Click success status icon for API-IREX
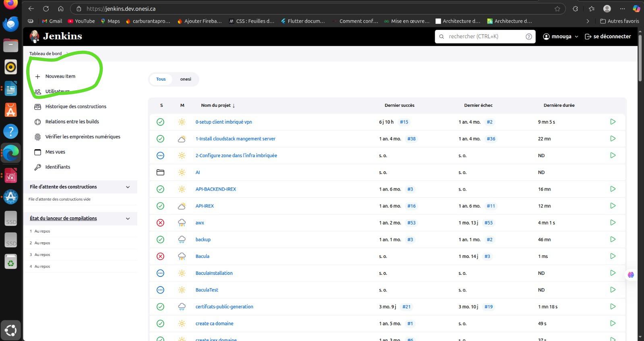644x341 pixels. pyautogui.click(x=160, y=206)
